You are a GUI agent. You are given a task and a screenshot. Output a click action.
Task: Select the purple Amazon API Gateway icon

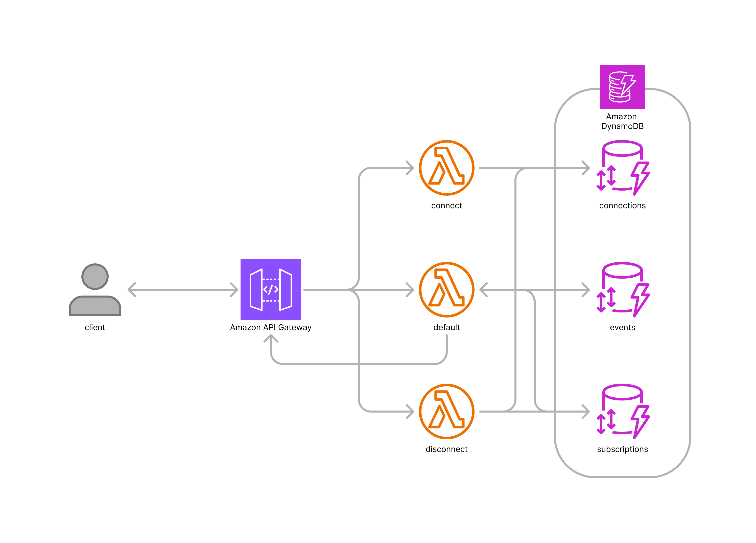[x=271, y=289]
